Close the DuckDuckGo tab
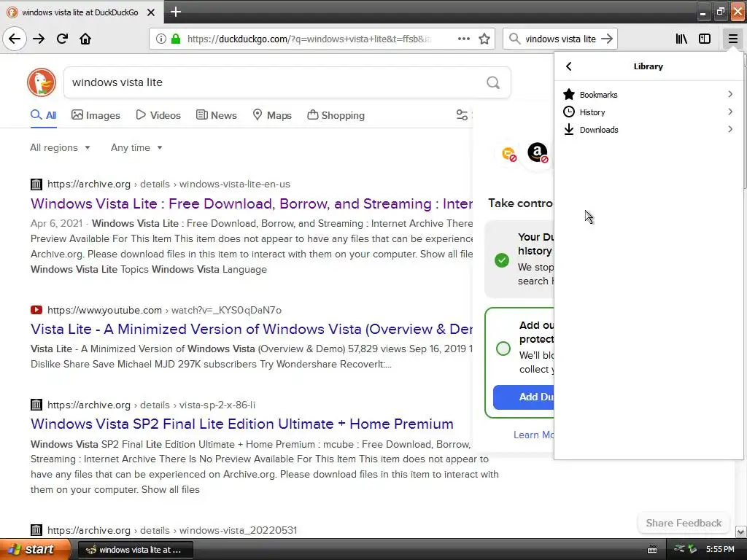 tap(151, 12)
